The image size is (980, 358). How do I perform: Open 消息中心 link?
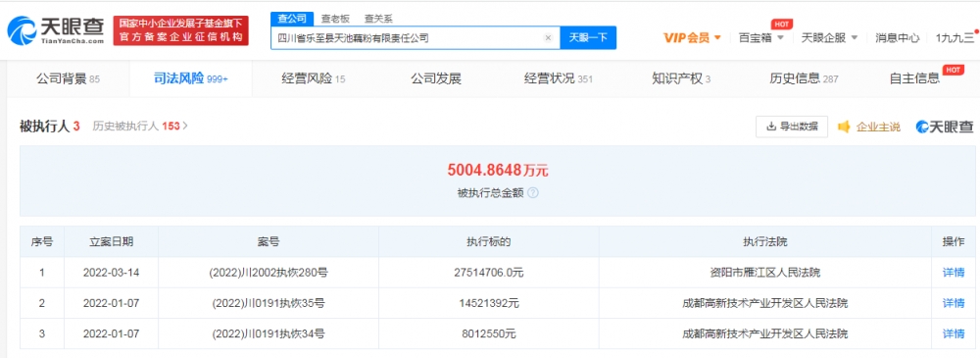point(897,37)
